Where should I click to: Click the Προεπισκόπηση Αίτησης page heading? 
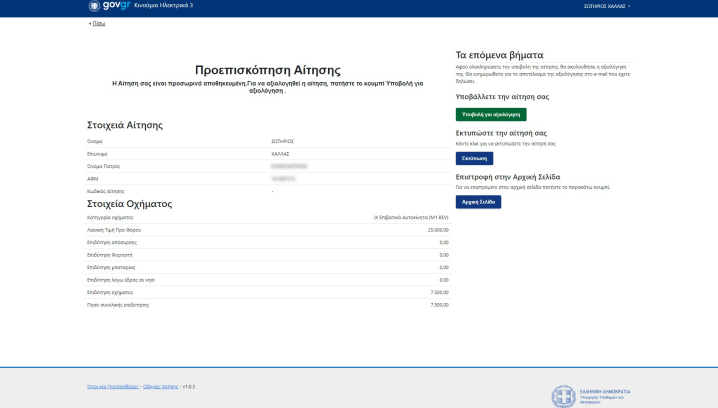(268, 70)
